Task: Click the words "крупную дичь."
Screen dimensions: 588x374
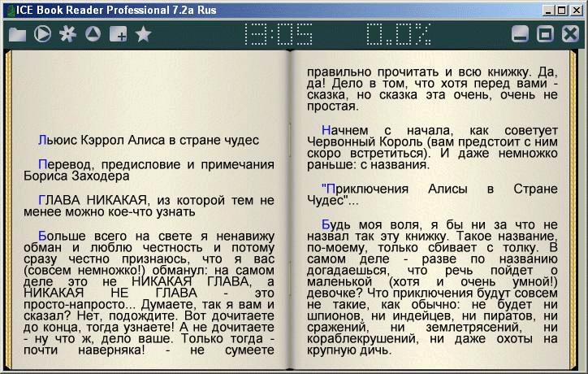Action: pos(349,350)
